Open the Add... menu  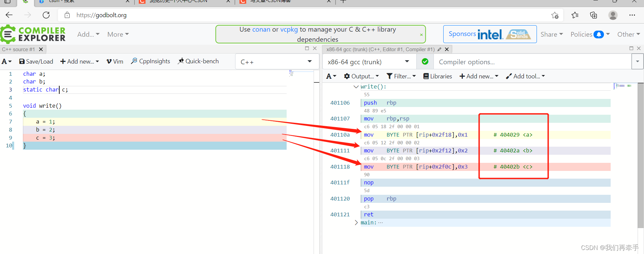coord(88,34)
